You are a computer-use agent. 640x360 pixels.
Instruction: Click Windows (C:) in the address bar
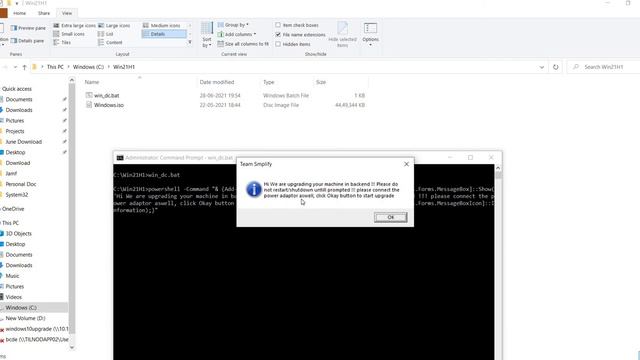88,67
